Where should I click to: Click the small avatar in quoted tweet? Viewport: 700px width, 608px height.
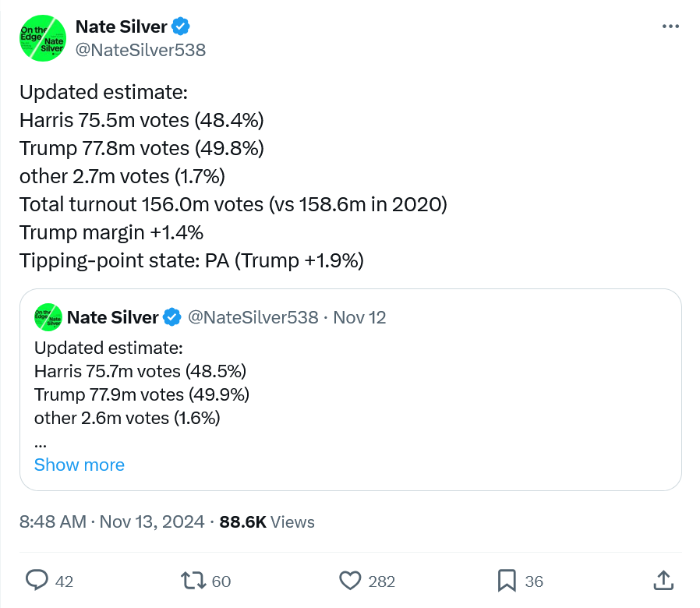tap(48, 317)
